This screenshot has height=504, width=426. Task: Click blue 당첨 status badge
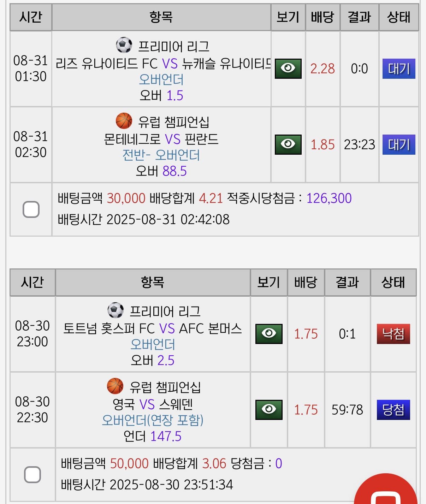pos(393,410)
